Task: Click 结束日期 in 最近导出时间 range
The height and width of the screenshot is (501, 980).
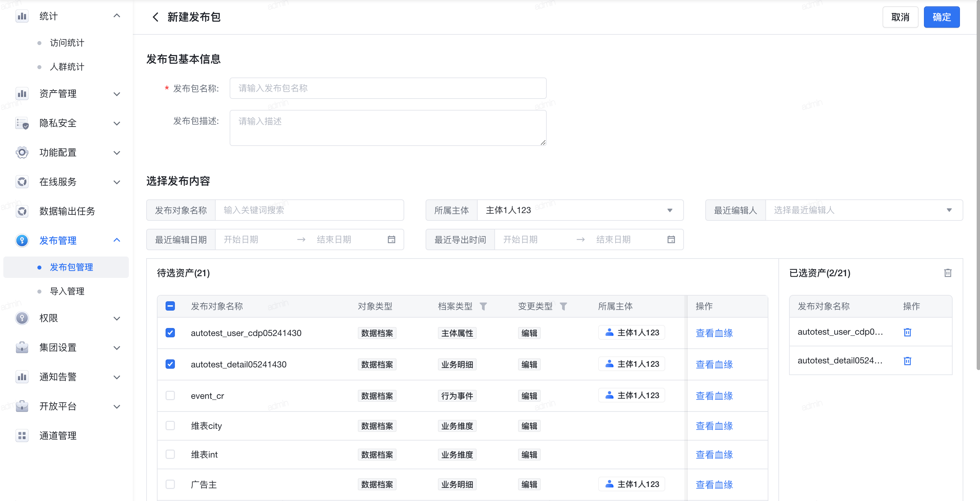Action: coord(613,239)
